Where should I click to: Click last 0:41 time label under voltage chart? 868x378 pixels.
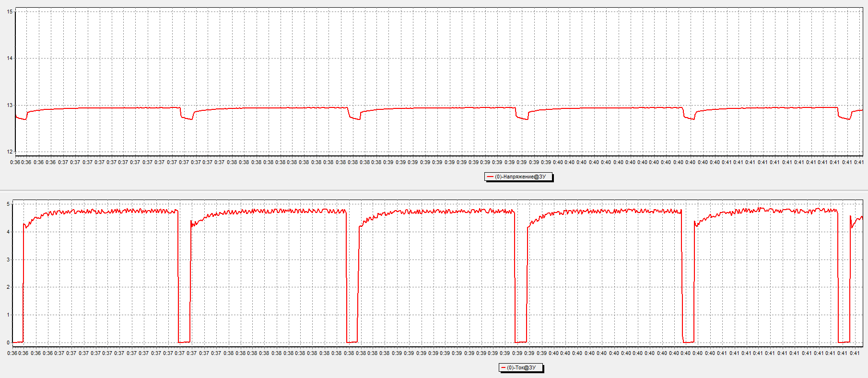[859, 162]
